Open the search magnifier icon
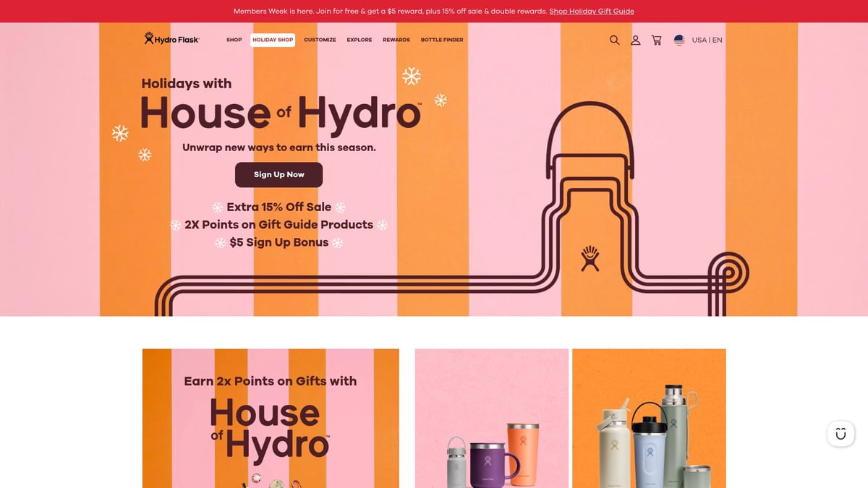 point(614,40)
